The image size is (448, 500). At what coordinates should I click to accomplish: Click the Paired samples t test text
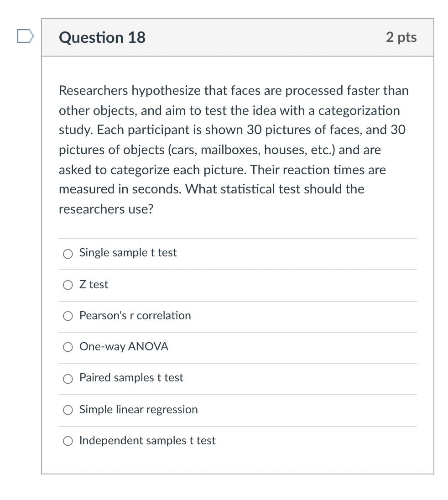tap(131, 378)
